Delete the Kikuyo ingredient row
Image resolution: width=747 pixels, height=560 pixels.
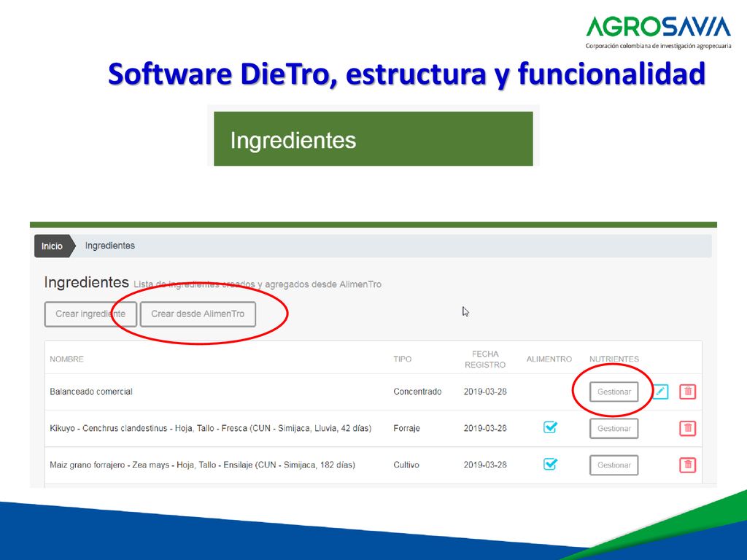[687, 428]
